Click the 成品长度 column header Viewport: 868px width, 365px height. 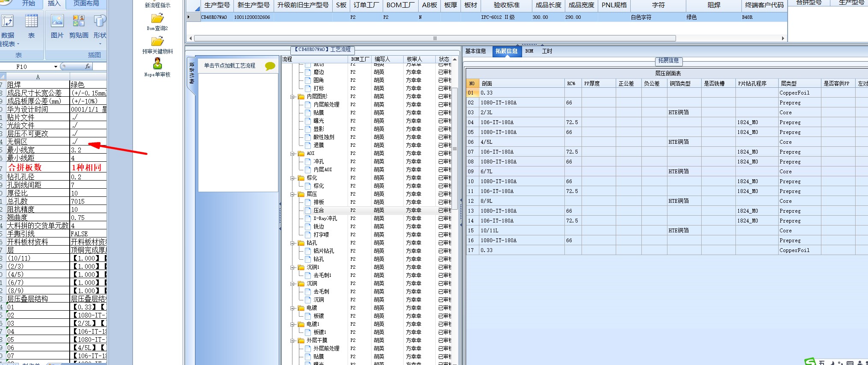[x=548, y=5]
